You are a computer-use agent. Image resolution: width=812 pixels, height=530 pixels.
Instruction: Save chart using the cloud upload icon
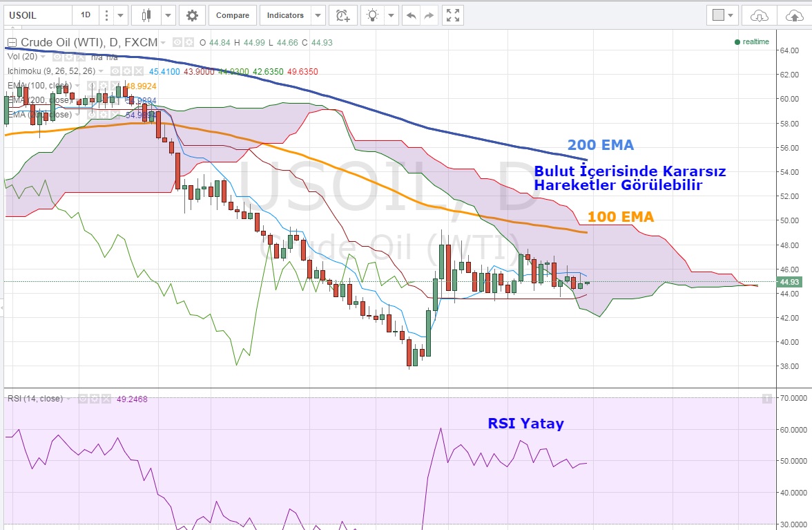[x=792, y=15]
